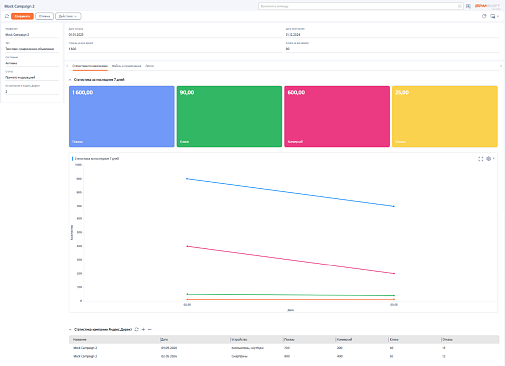Click the blue line's left data point
505x366 pixels.
point(187,179)
